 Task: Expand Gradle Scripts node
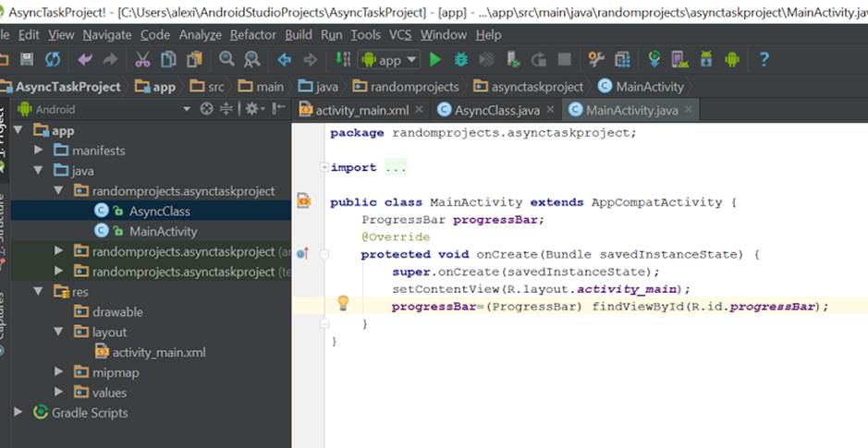(x=18, y=412)
